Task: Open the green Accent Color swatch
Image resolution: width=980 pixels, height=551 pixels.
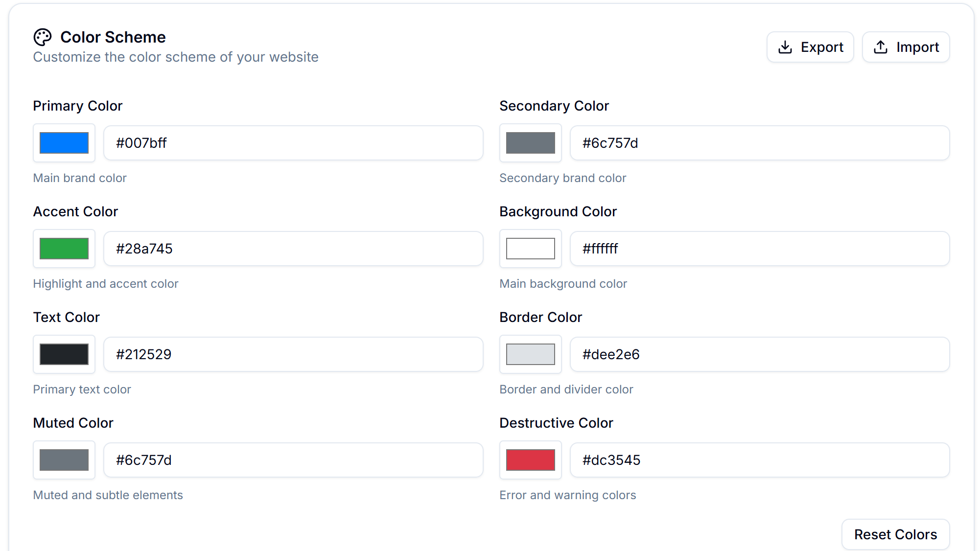Action: tap(64, 249)
